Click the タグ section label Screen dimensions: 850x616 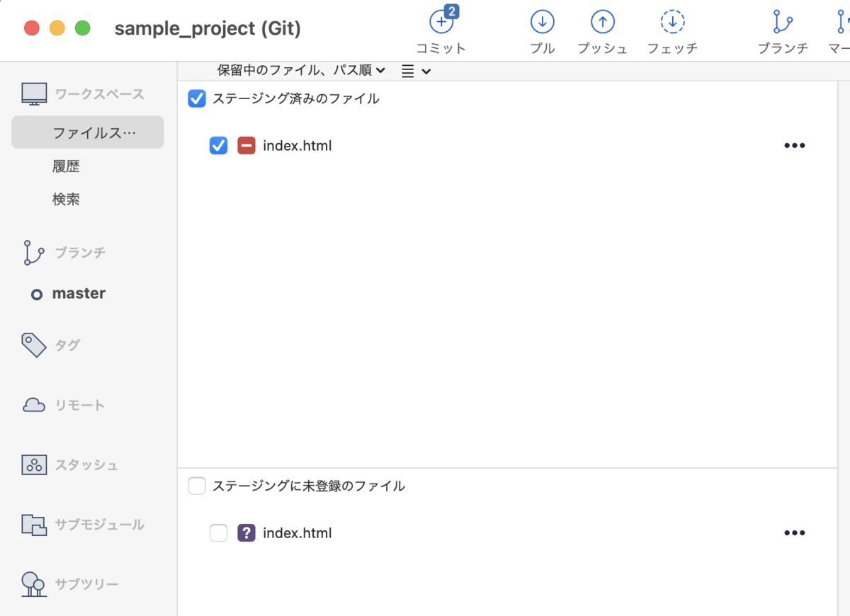[67, 346]
